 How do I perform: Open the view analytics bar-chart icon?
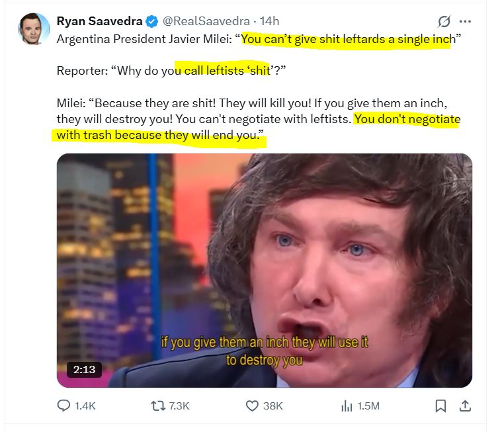[x=347, y=406]
